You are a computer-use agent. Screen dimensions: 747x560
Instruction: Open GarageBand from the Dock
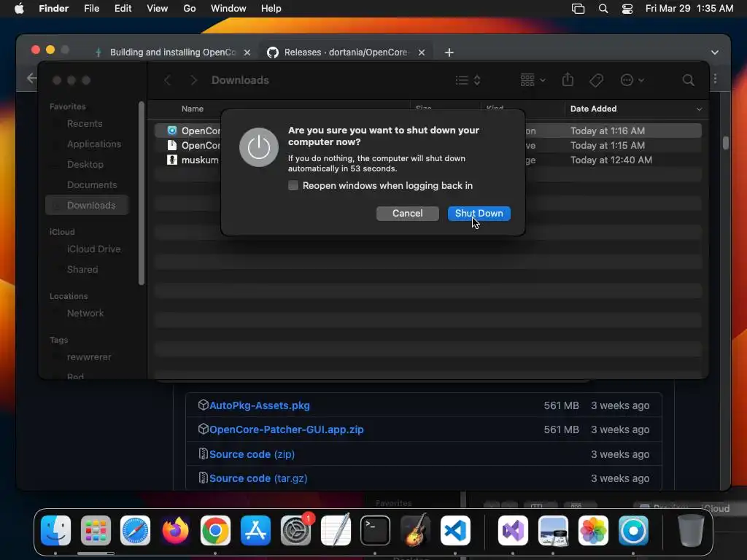pyautogui.click(x=415, y=530)
